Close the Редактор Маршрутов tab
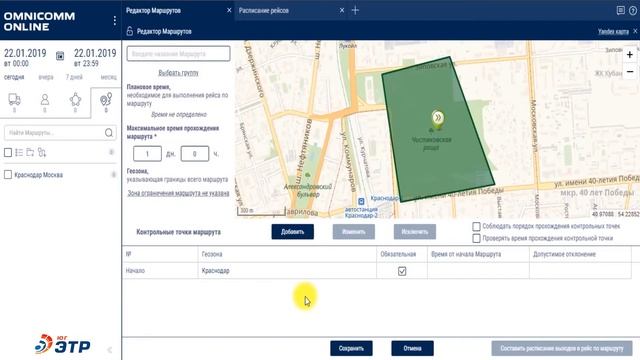 [229, 10]
